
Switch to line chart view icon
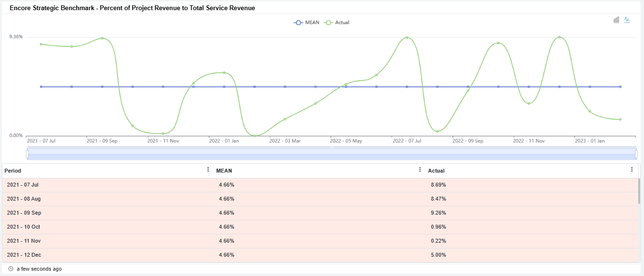pyautogui.click(x=627, y=20)
